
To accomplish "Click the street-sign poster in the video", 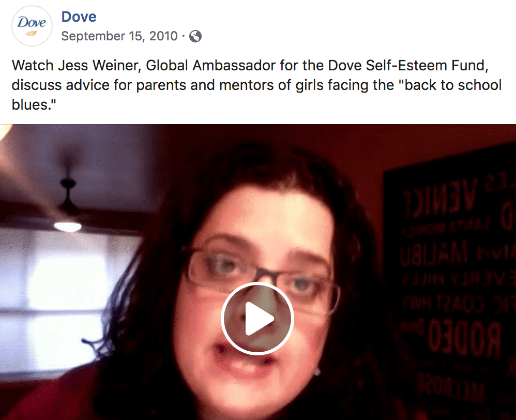I will point(449,280).
